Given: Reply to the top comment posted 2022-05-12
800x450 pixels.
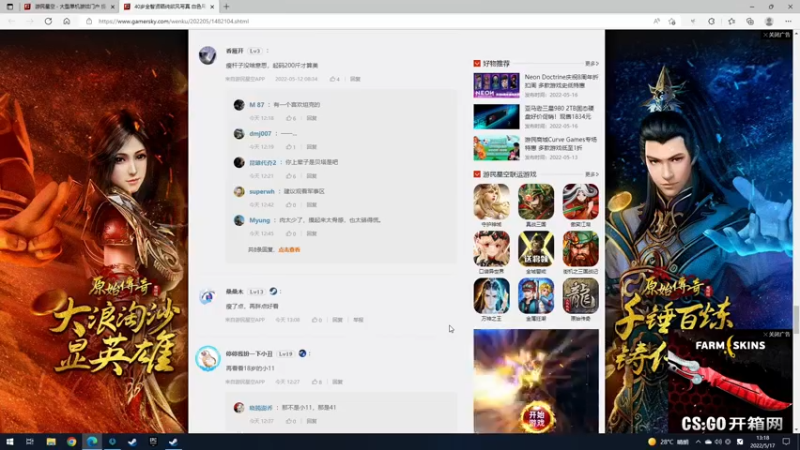Looking at the screenshot, I should (355, 79).
